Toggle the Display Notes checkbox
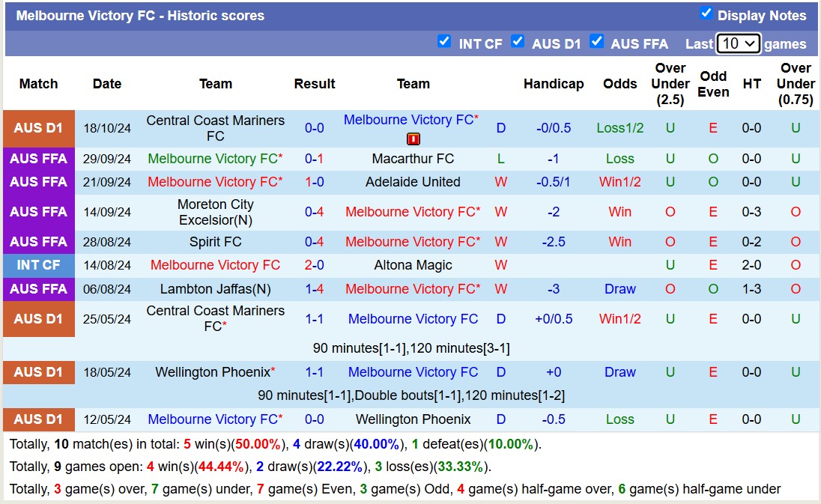This screenshot has height=504, width=821. 706,12
